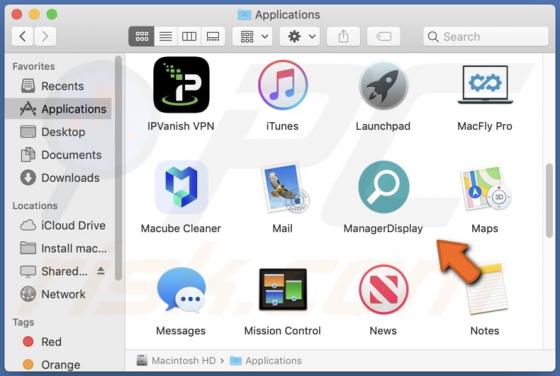560x376 pixels.
Task: Open Documents in the sidebar
Action: pyautogui.click(x=59, y=155)
